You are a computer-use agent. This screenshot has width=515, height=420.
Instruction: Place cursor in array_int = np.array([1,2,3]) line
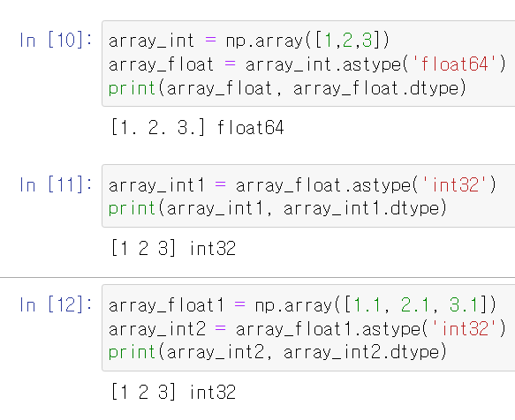248,41
